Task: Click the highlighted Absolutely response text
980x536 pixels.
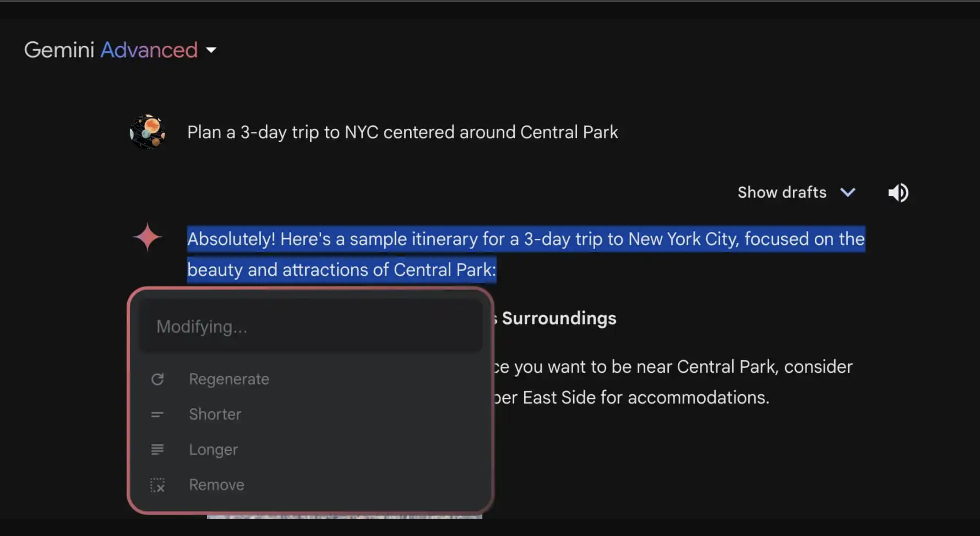Action: pos(525,239)
